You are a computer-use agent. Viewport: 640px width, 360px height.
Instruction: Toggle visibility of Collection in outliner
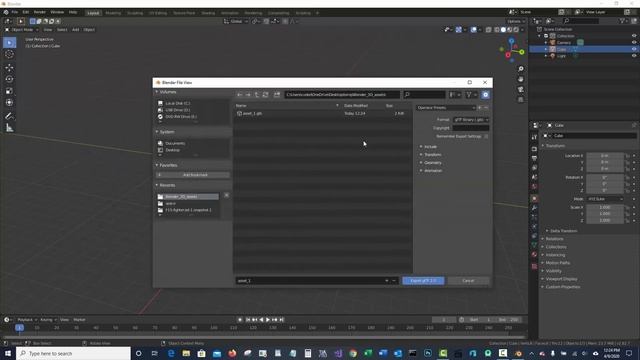[634, 36]
